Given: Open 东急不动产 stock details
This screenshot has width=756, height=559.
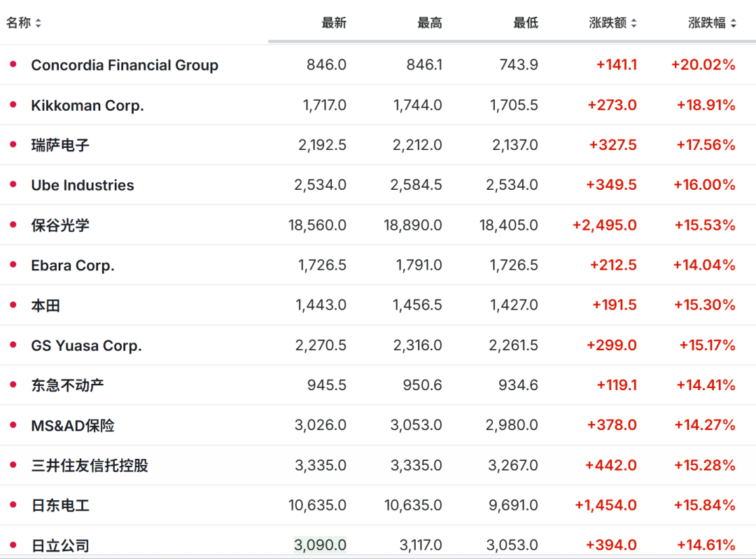Looking at the screenshot, I should (x=68, y=385).
